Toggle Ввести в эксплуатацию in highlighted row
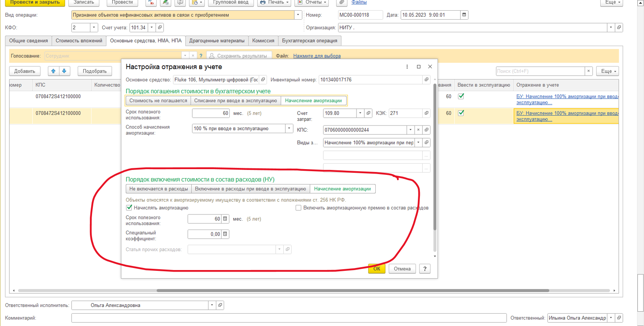The image size is (644, 326). coord(461,113)
